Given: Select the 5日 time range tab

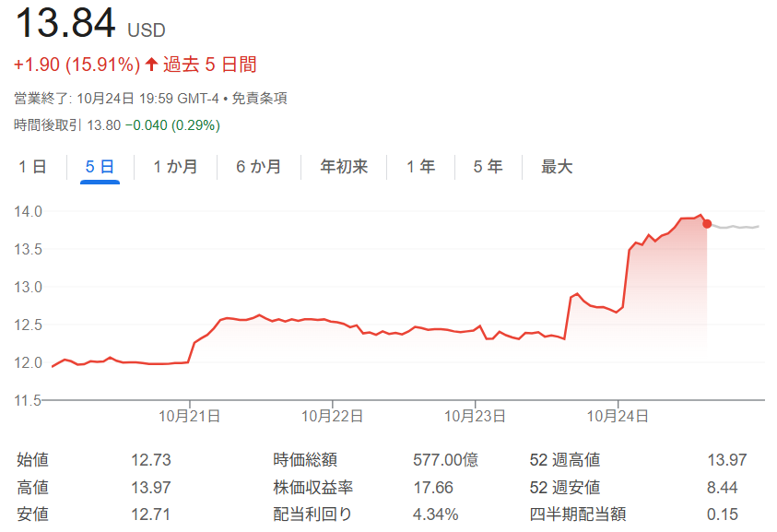Looking at the screenshot, I should coord(100,167).
